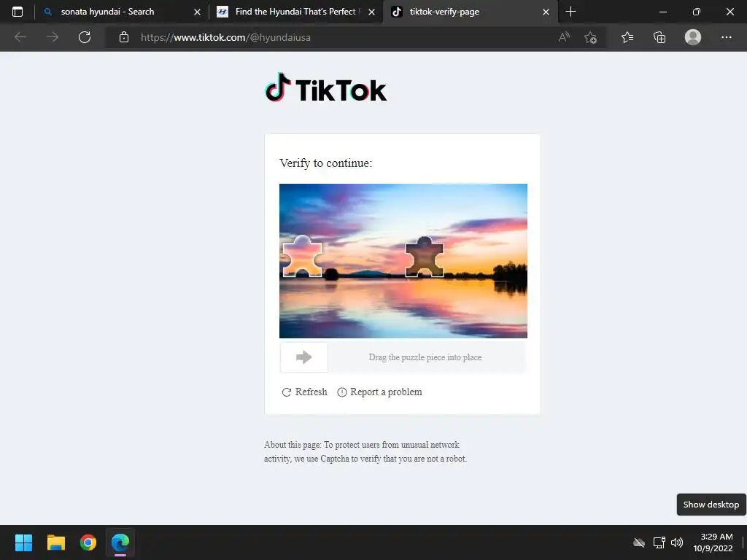
Task: Click Report a problem
Action: (379, 392)
